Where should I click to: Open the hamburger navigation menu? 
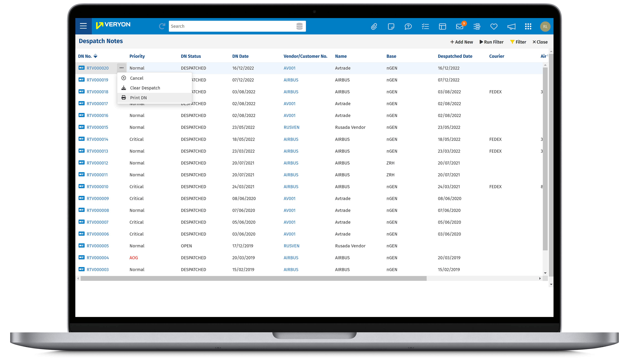[x=83, y=26]
